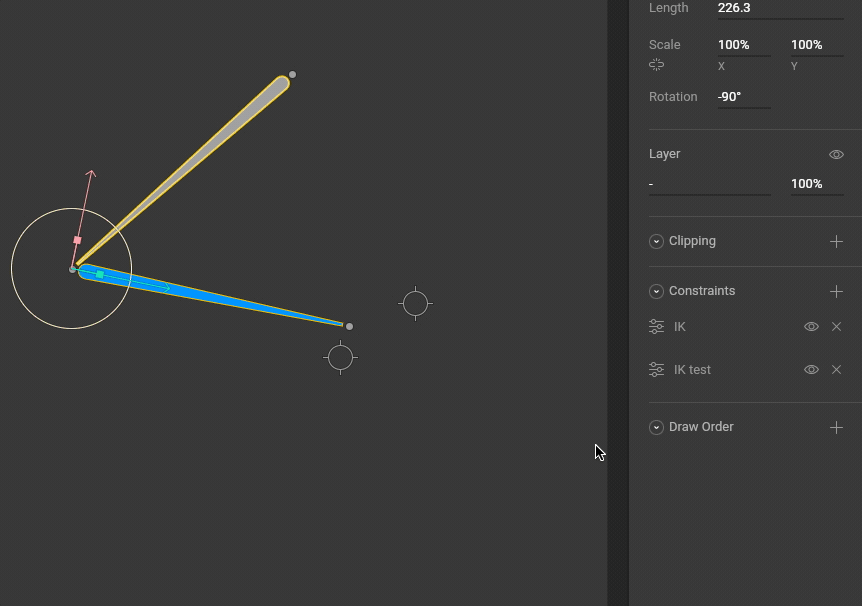
Task: Click the IK test constraint settings icon
Action: (x=656, y=370)
